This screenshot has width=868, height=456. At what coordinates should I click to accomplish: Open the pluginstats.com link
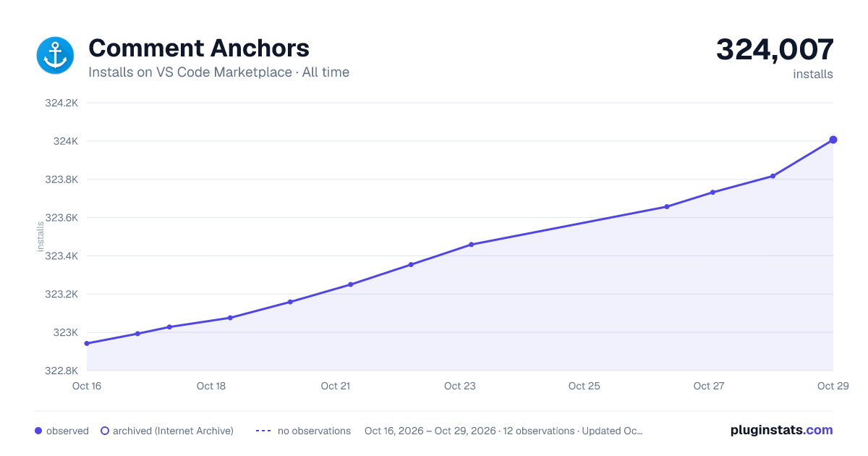click(781, 430)
